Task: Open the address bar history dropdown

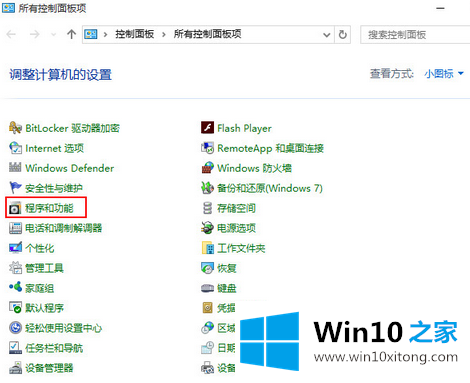Action: [327, 35]
